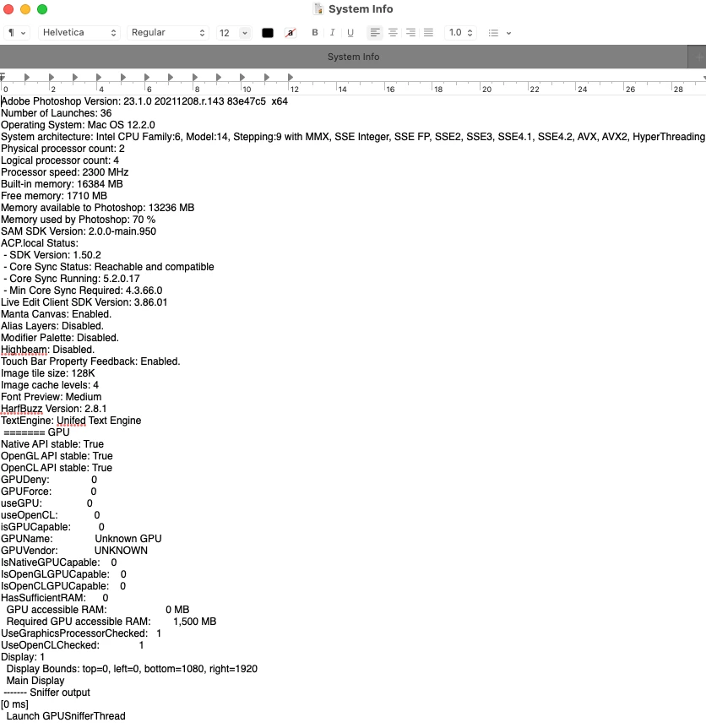Open the paragraph styles dropdown
Image resolution: width=706 pixels, height=728 pixels.
[x=17, y=32]
